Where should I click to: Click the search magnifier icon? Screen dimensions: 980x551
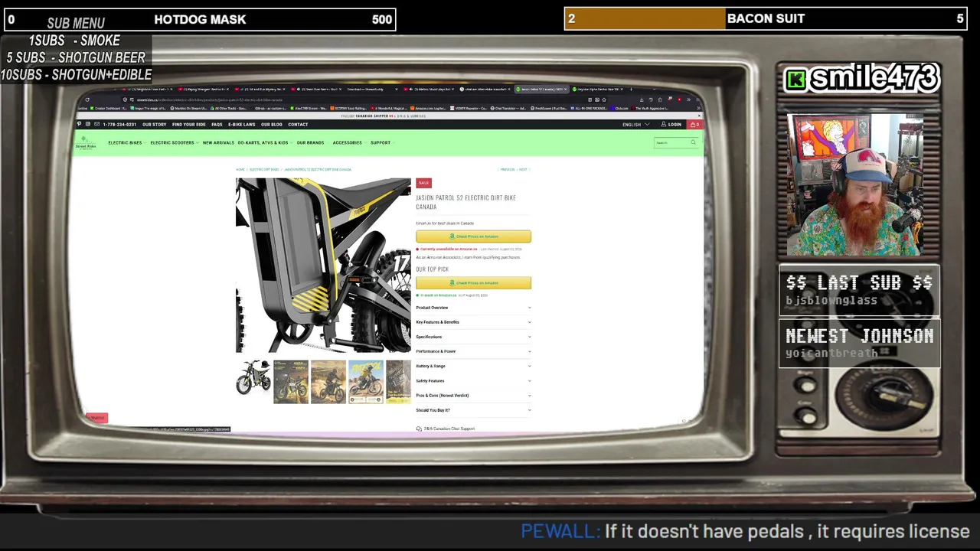coord(693,142)
